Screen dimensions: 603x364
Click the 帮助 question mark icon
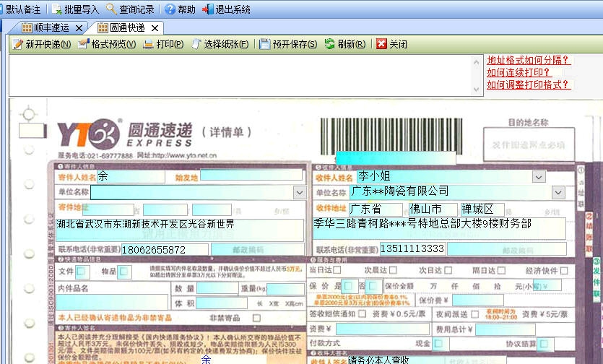[170, 9]
